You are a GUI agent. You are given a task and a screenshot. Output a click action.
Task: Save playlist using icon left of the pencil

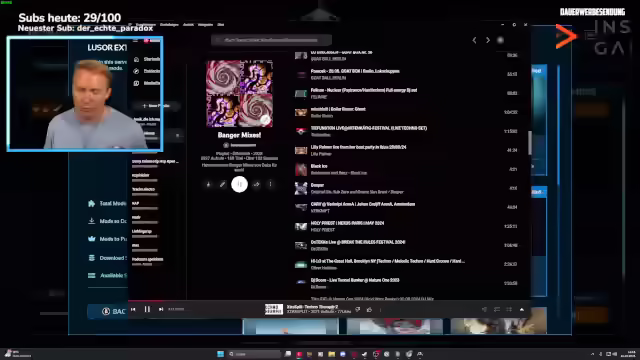pos(208,184)
